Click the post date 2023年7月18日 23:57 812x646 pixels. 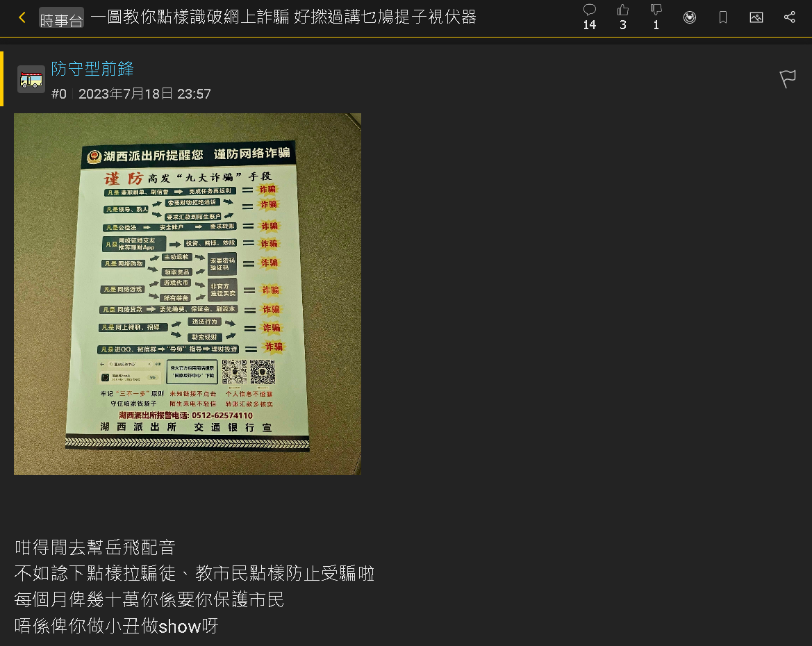[x=144, y=94]
